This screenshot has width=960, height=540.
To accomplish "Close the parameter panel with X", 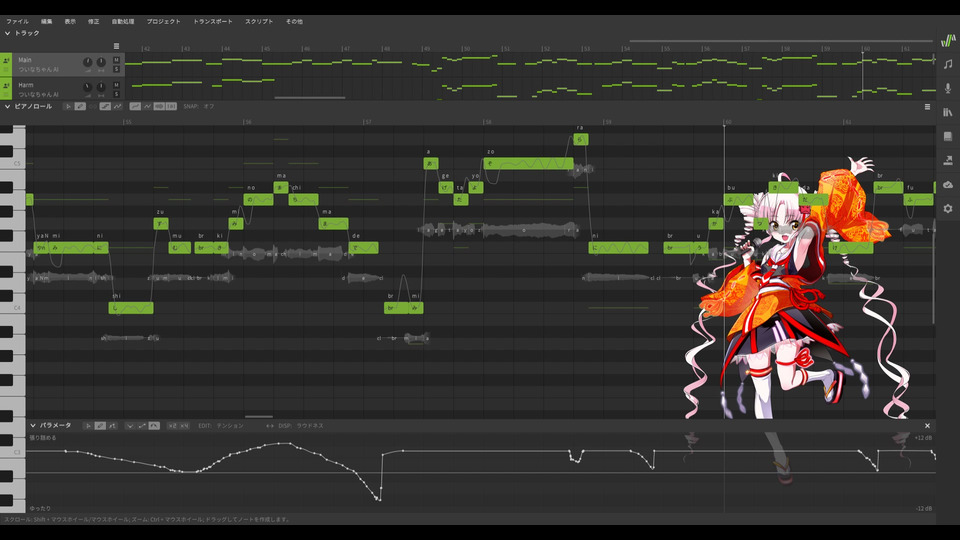I will point(927,426).
